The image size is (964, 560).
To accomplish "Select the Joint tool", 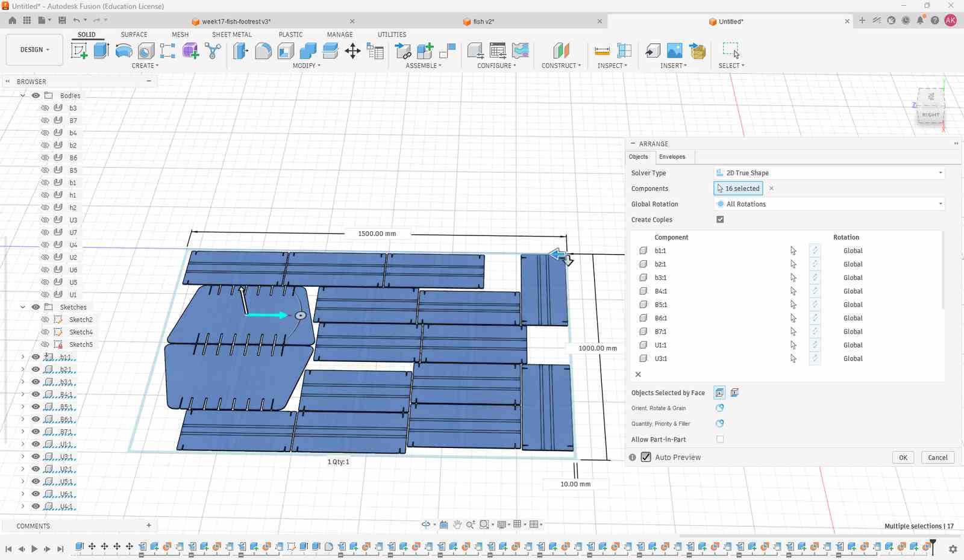I will click(448, 51).
